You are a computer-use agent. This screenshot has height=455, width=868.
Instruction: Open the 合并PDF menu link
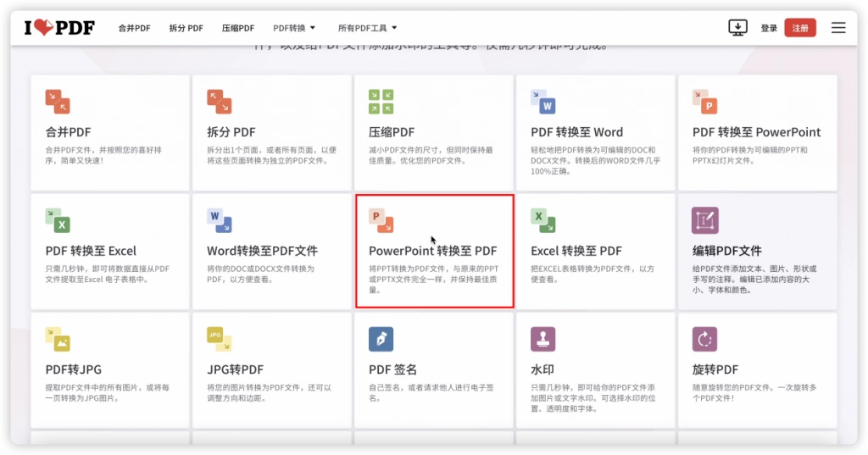tap(134, 28)
